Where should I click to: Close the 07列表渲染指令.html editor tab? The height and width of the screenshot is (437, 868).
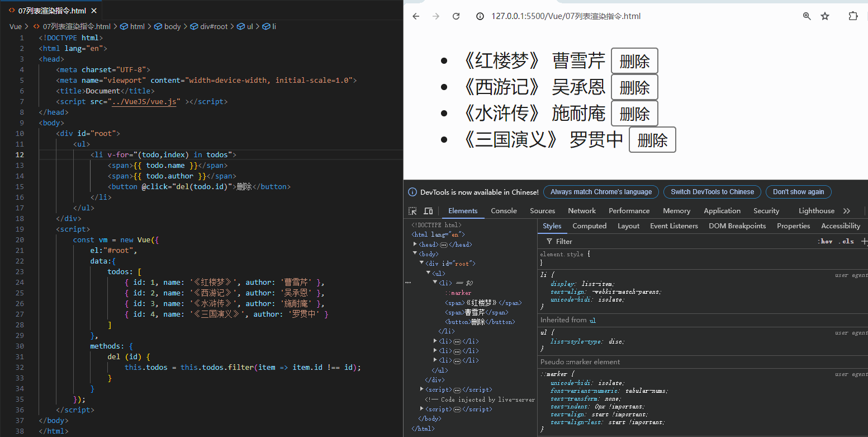pyautogui.click(x=93, y=11)
